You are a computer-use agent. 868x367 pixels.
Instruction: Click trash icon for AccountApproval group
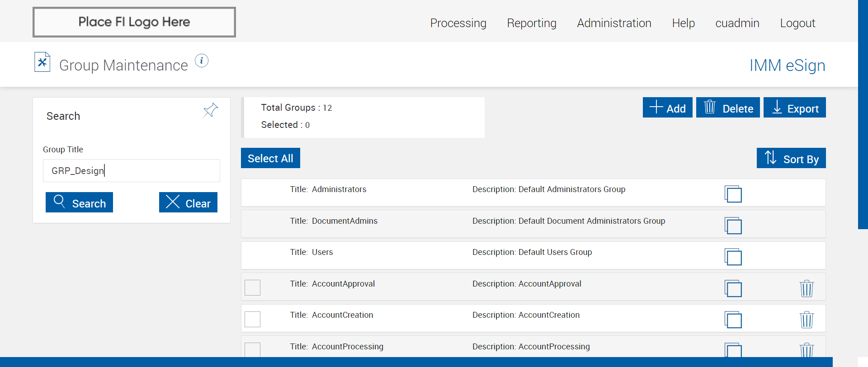click(x=807, y=288)
